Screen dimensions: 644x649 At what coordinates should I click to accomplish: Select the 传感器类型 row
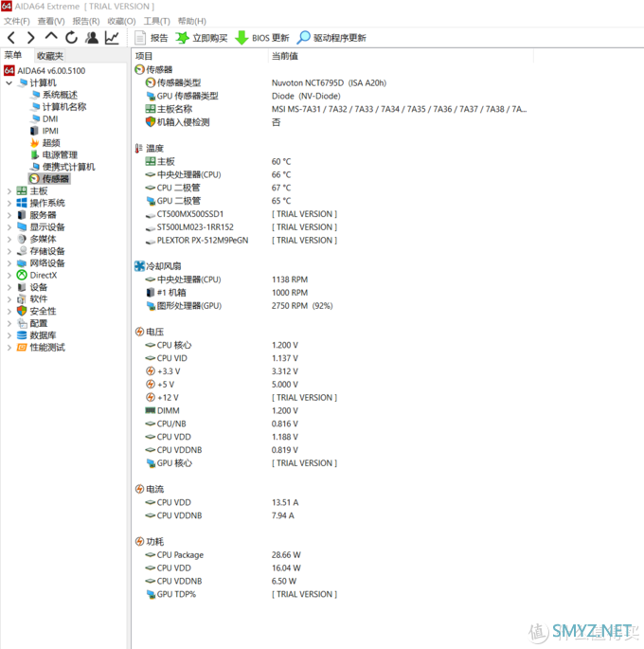(x=265, y=82)
